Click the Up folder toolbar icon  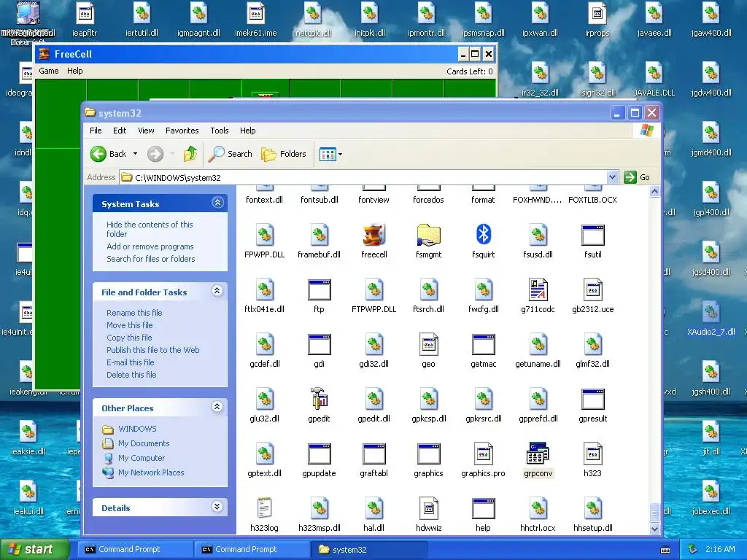(x=190, y=154)
